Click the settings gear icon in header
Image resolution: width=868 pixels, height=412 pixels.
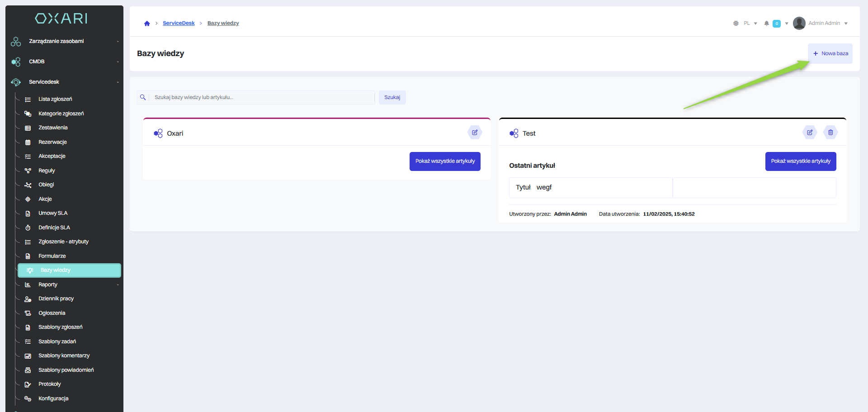pos(736,24)
